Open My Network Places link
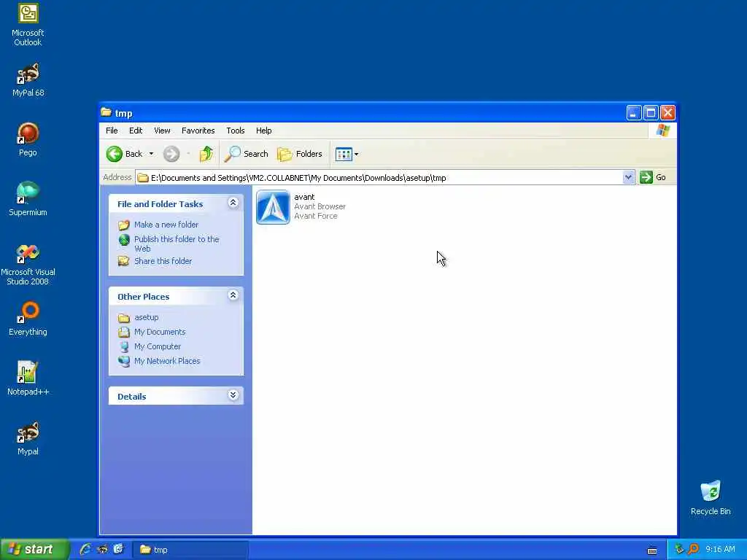 167,361
